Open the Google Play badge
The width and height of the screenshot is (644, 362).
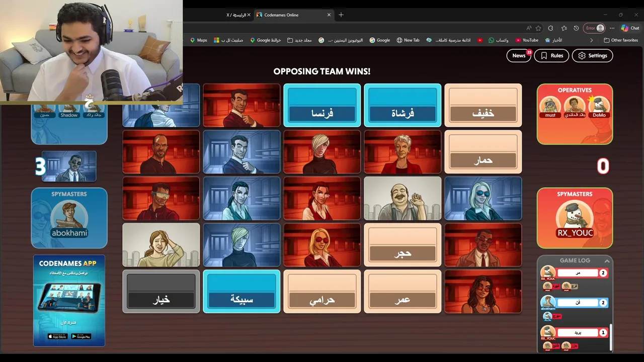(x=81, y=336)
